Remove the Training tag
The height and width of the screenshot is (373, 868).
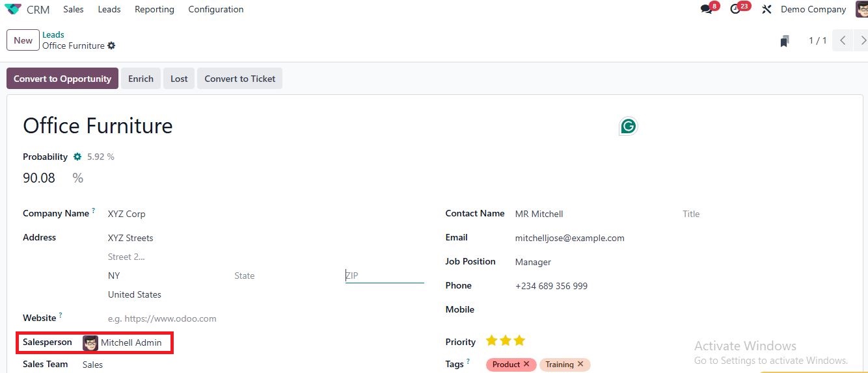pyautogui.click(x=580, y=365)
